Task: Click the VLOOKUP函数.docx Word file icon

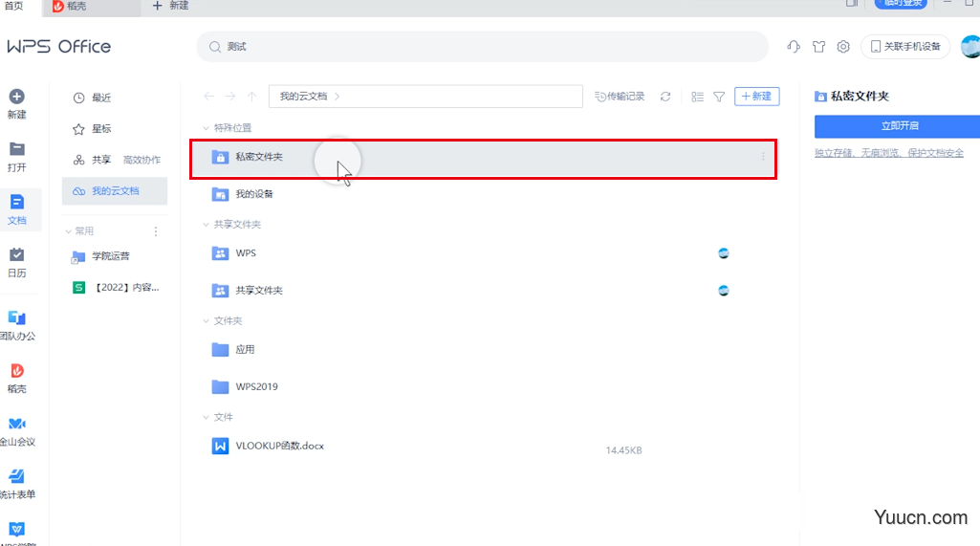Action: tap(220, 446)
